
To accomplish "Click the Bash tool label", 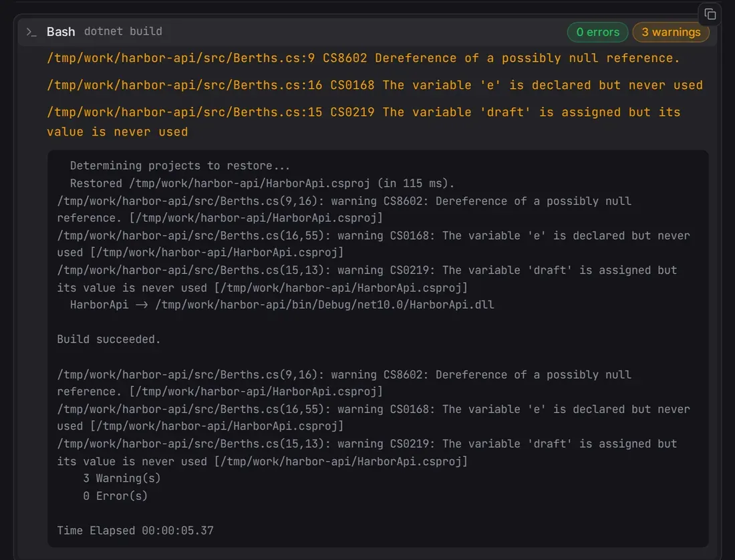I will (x=61, y=31).
